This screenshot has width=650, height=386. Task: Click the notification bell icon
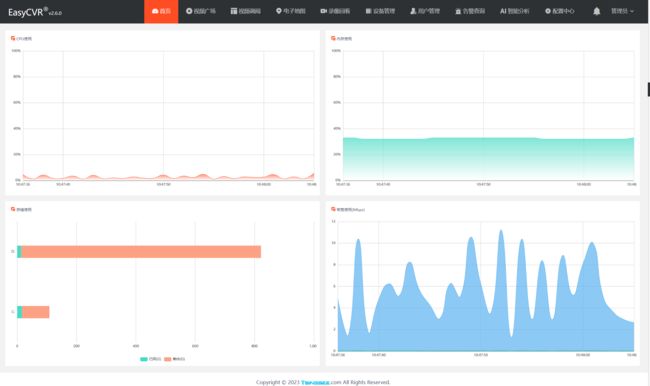597,11
